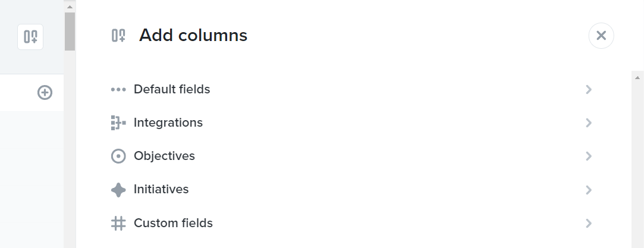The image size is (644, 248).
Task: Expand Initiatives chevron arrow
Action: (589, 190)
